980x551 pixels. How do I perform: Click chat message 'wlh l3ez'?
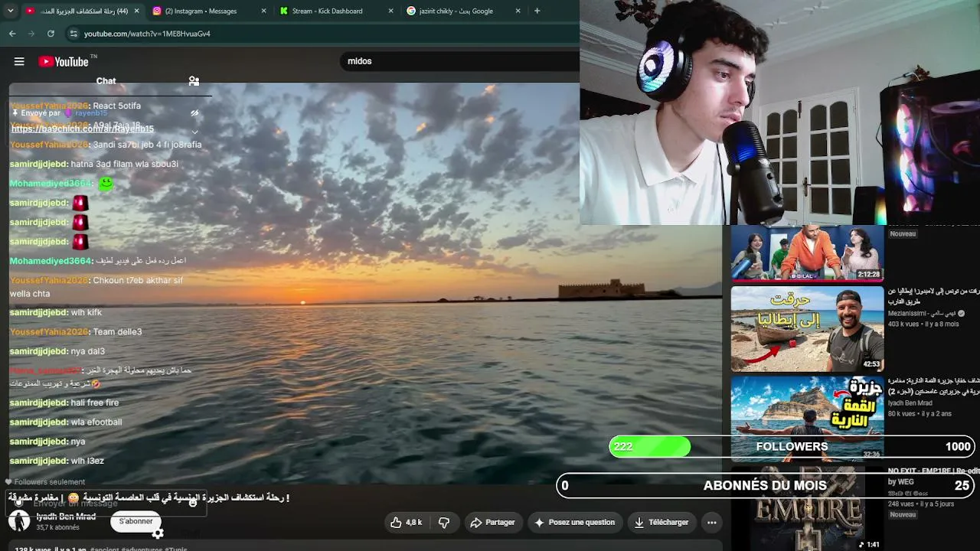point(87,461)
